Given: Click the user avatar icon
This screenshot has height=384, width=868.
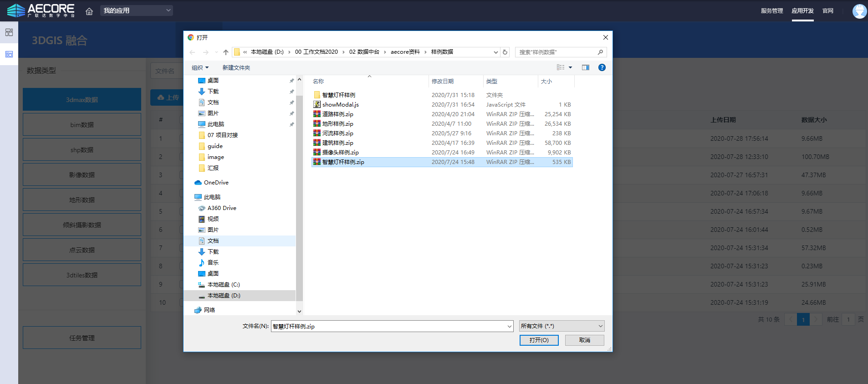Looking at the screenshot, I should click(859, 11).
